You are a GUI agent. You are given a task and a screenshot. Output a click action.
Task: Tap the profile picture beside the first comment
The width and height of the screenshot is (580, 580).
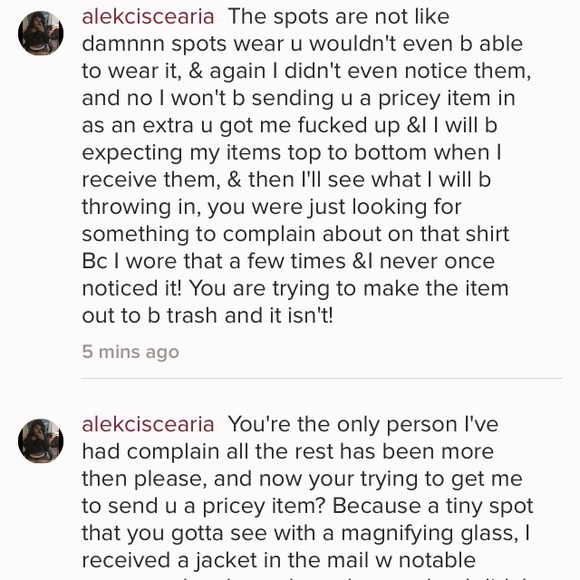point(41,33)
